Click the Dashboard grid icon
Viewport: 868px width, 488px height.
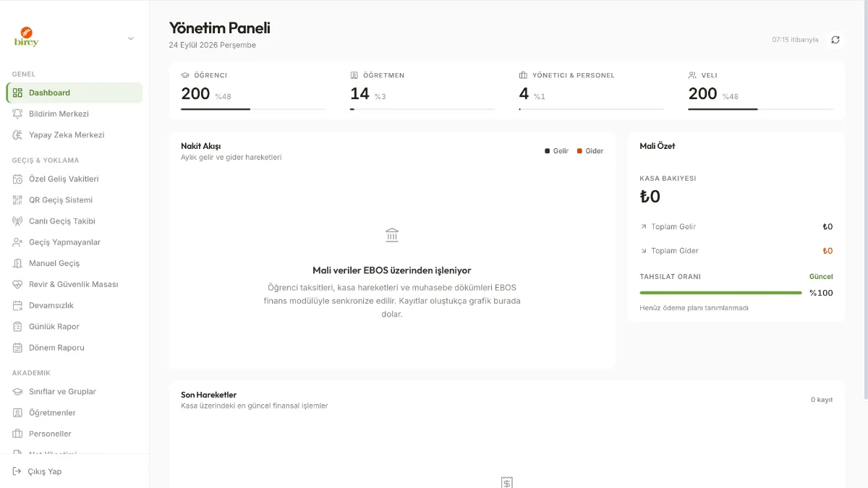(18, 93)
